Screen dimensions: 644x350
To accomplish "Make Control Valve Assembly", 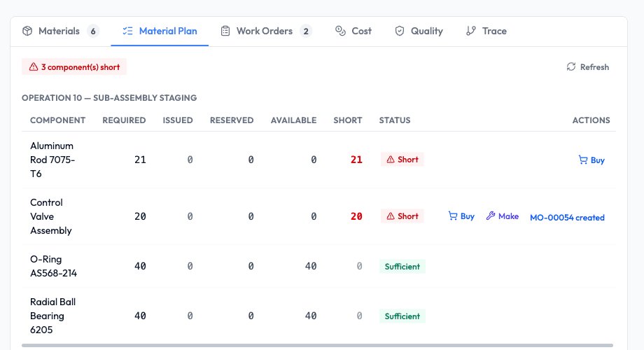I will pyautogui.click(x=503, y=216).
